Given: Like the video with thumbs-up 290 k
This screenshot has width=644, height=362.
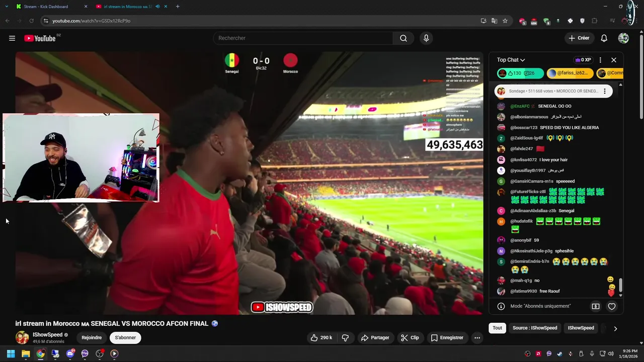Looking at the screenshot, I should (321, 338).
